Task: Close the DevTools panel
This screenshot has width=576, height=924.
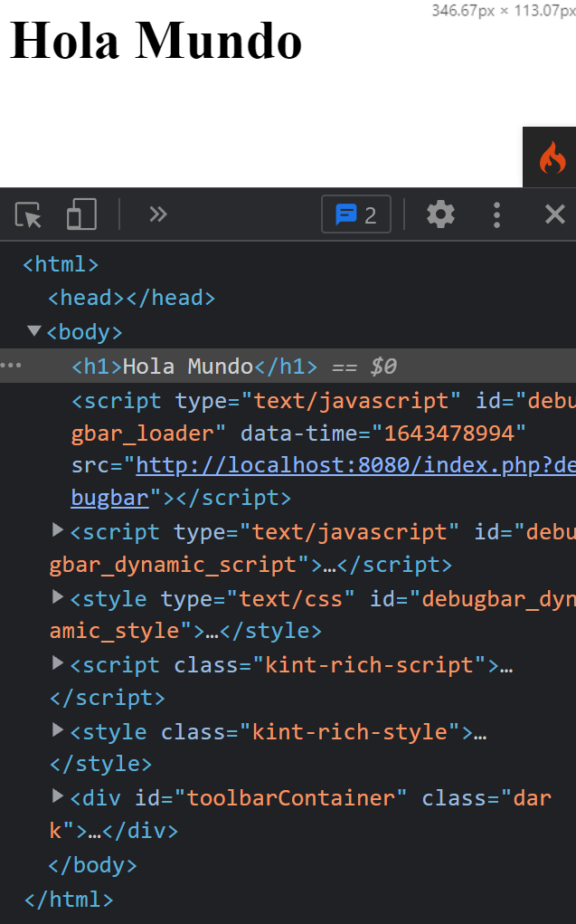Action: point(554,214)
